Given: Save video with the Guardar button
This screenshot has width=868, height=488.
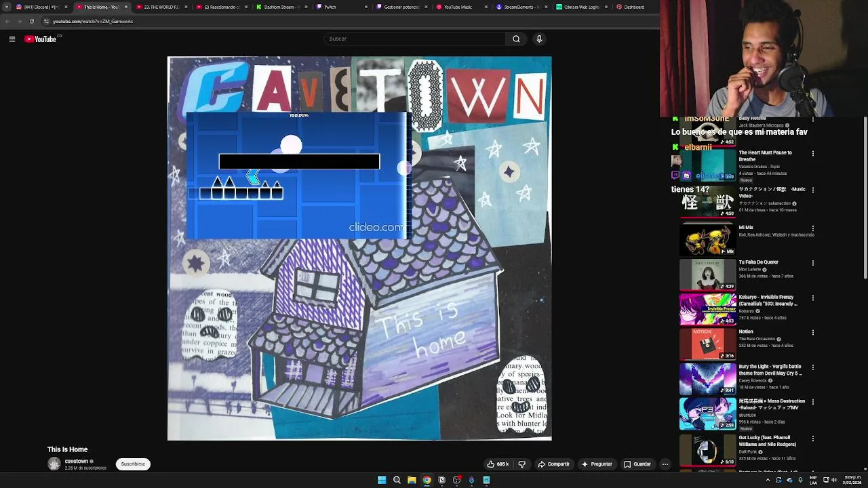Looking at the screenshot, I should (637, 464).
